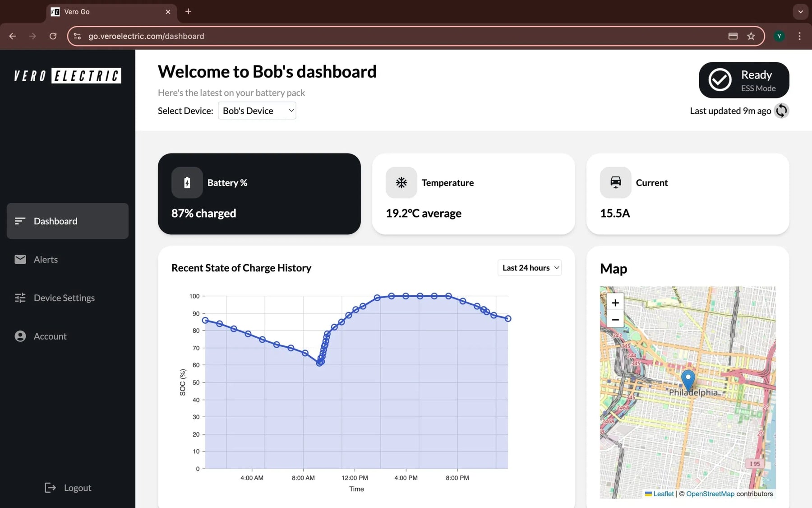Click the blue location pin on map
The height and width of the screenshot is (508, 812).
pyautogui.click(x=687, y=379)
